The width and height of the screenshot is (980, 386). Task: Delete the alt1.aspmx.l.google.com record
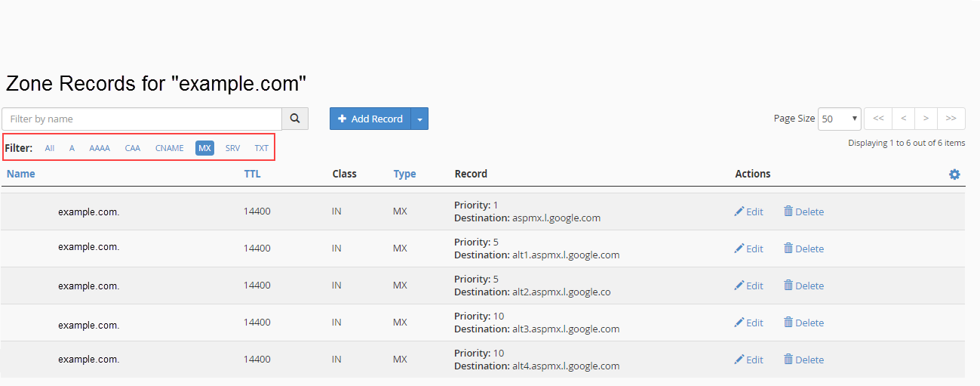click(803, 249)
